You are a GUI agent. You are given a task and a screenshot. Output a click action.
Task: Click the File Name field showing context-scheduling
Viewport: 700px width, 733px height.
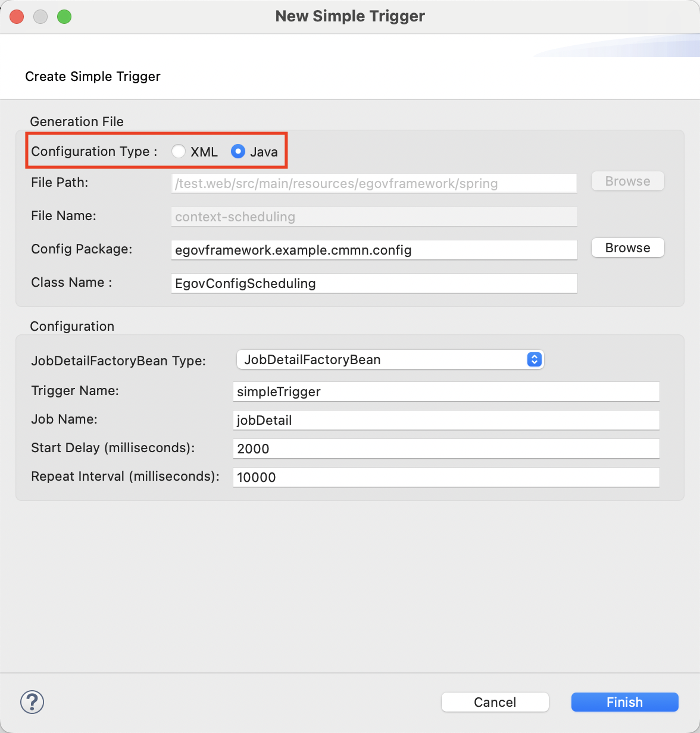click(x=374, y=217)
